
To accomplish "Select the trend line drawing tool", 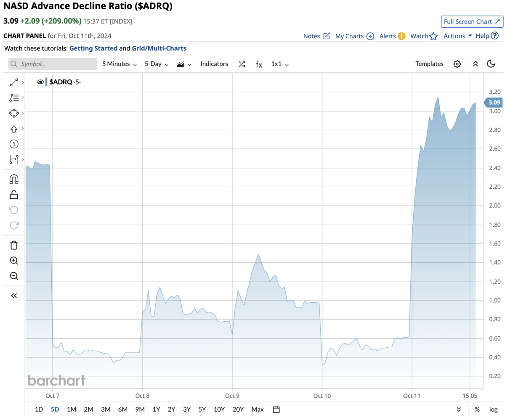I will (x=14, y=82).
